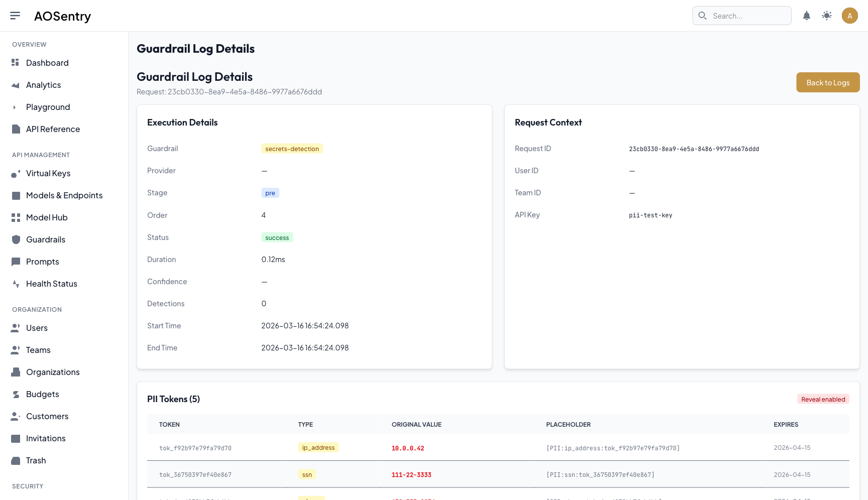Viewport: 868px width, 500px height.
Task: Open the profile avatar marked A
Action: [849, 16]
